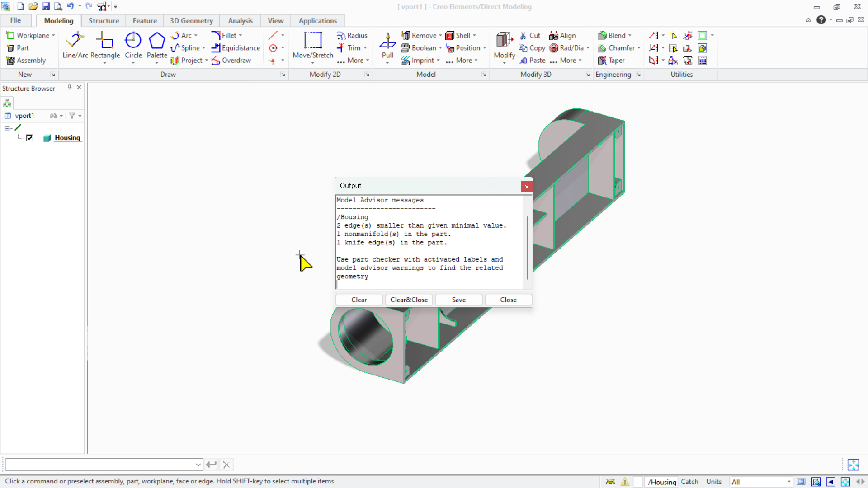Toggle the Structure Browser pin
Screen dimensions: 868x488
pyautogui.click(x=70, y=88)
